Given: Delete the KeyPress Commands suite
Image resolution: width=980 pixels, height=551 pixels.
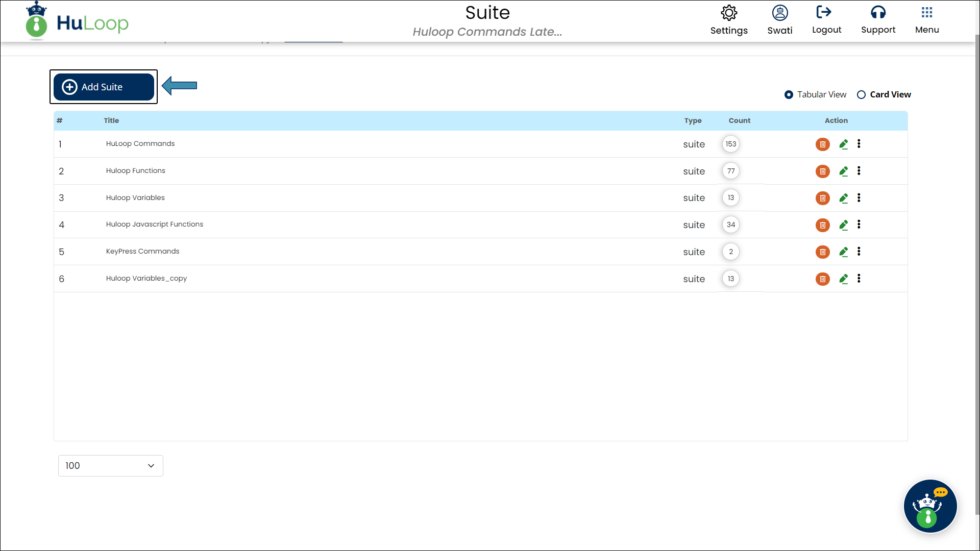Looking at the screenshot, I should click(822, 252).
